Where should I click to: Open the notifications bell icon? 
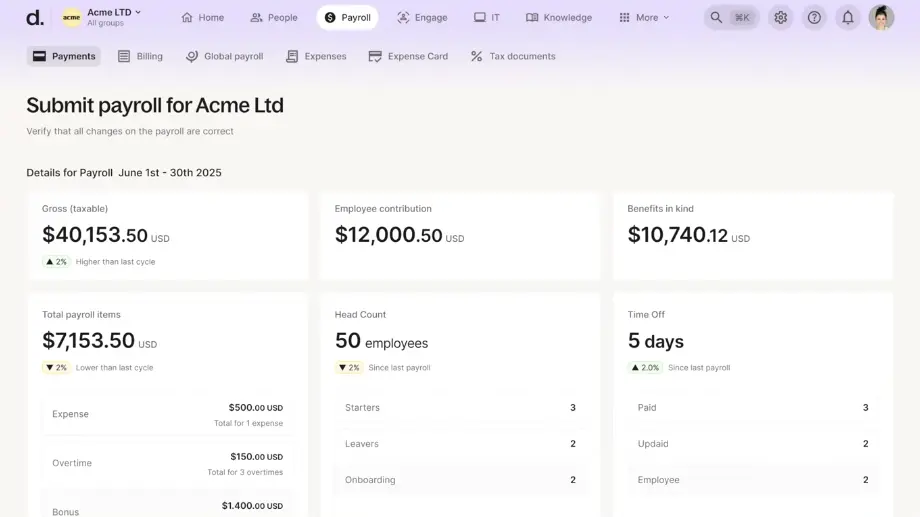(x=847, y=17)
